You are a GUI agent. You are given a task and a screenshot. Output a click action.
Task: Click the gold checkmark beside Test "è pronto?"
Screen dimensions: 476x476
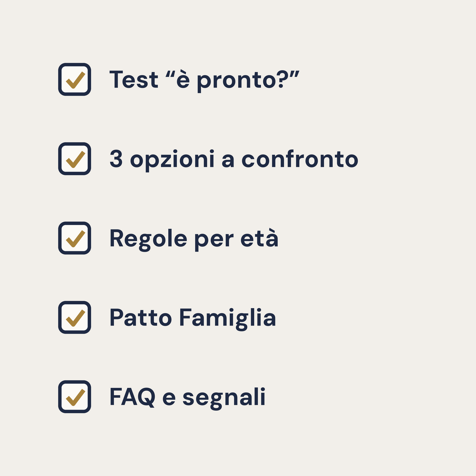76,80
